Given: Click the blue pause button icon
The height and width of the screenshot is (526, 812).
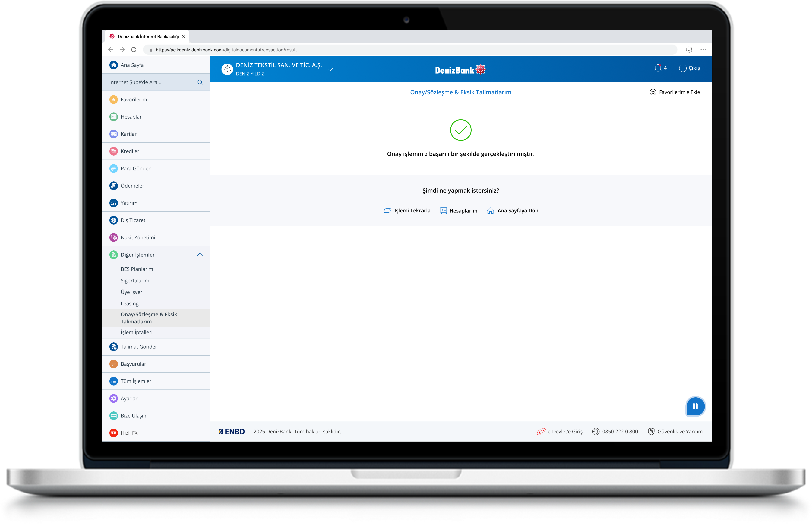Looking at the screenshot, I should (x=695, y=406).
